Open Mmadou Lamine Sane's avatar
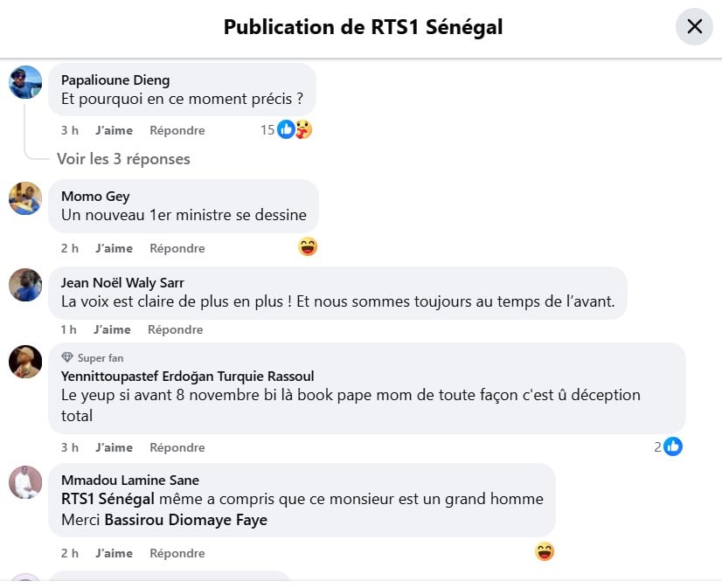722x588 pixels. coord(25,482)
